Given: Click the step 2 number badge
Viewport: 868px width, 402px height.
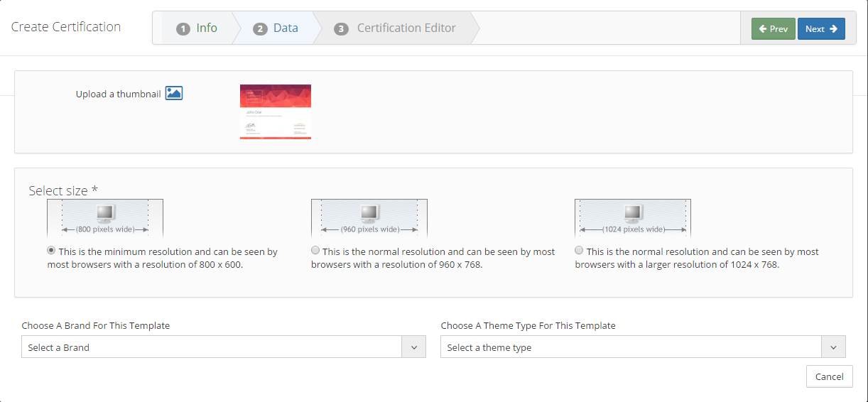Looking at the screenshot, I should tap(260, 29).
